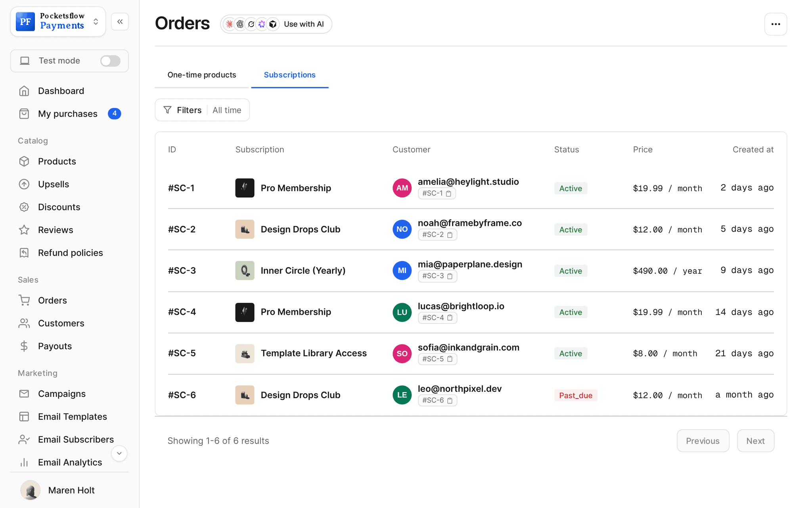Expand sidebar with the round chevron-down button

[x=119, y=453]
